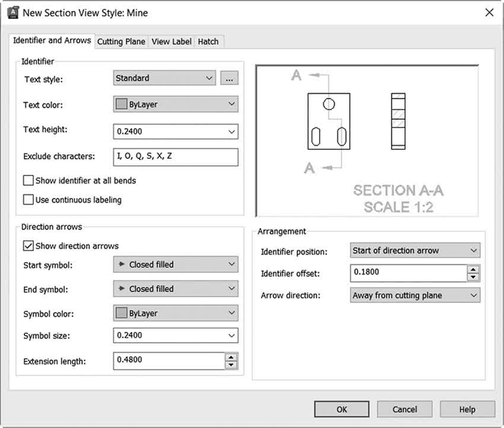Click the Extension length input field
The width and height of the screenshot is (504, 428).
[169, 360]
